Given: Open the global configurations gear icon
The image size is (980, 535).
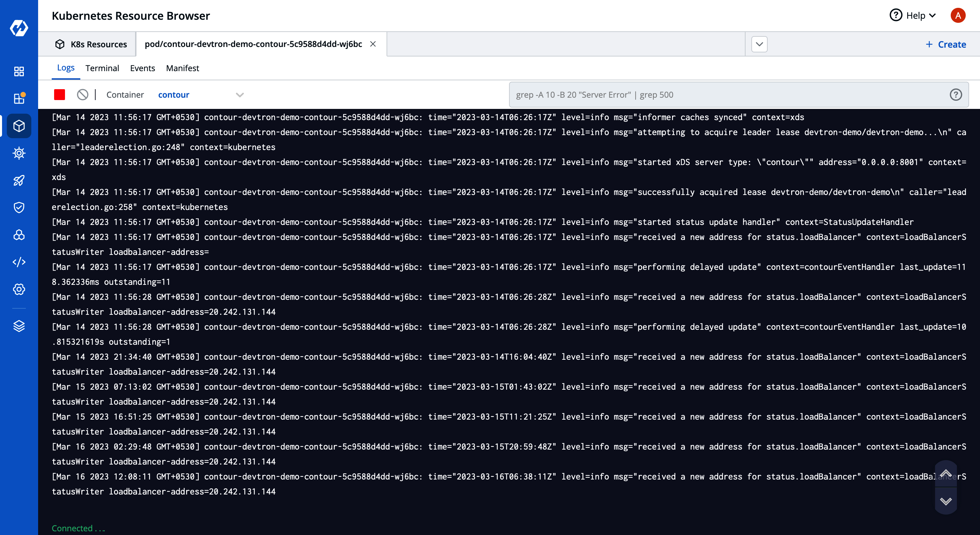Looking at the screenshot, I should coord(19,289).
